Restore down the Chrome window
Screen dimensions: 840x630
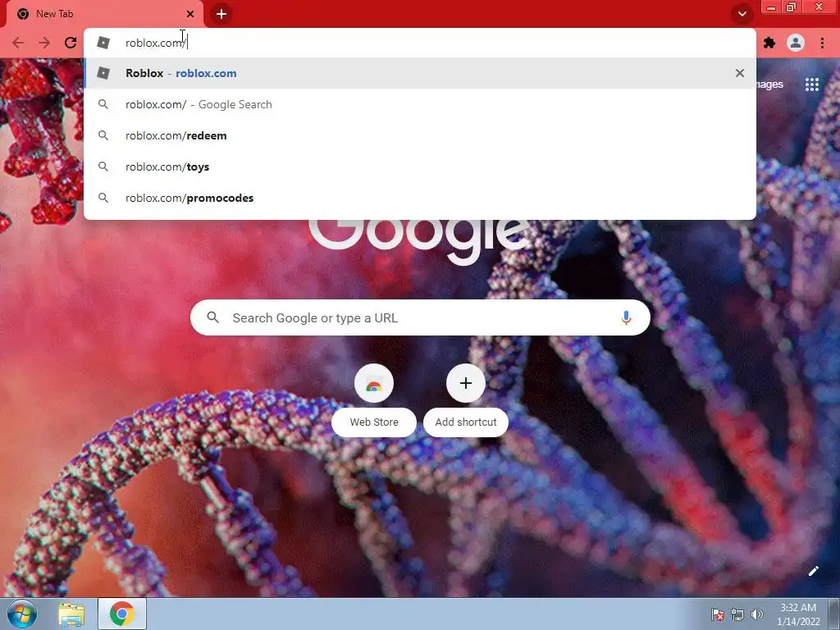(791, 7)
